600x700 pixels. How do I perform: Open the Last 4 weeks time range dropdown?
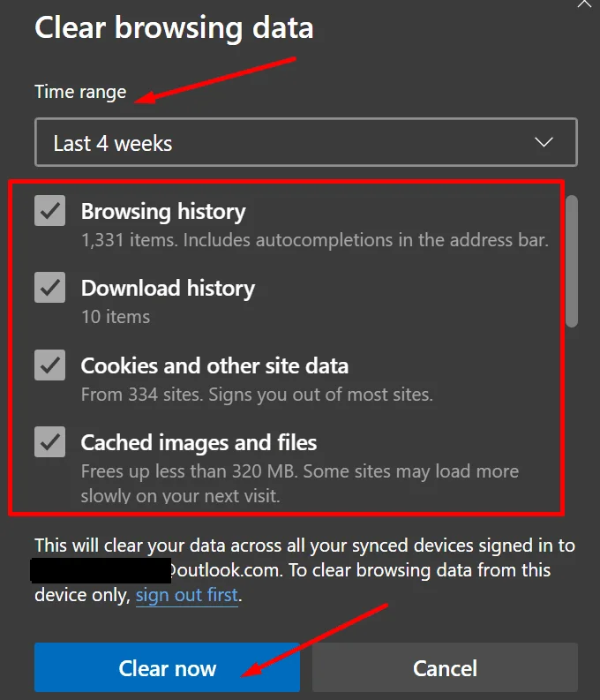306,142
